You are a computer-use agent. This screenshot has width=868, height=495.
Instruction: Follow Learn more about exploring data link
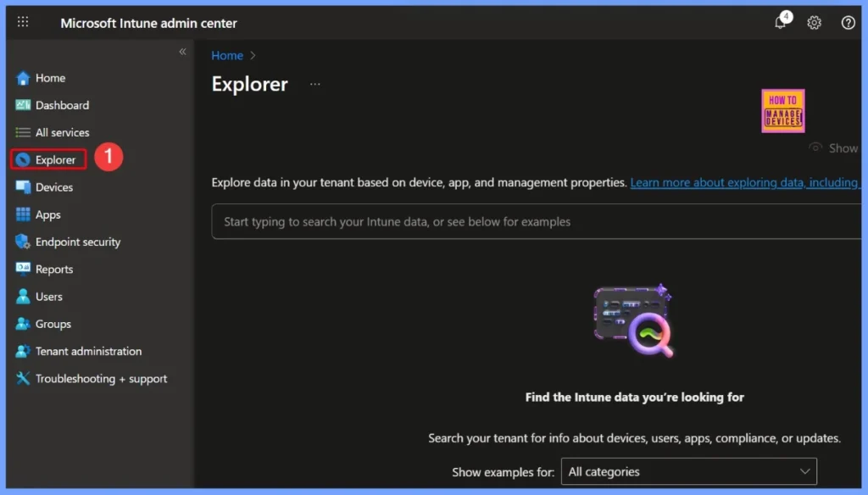click(x=745, y=182)
